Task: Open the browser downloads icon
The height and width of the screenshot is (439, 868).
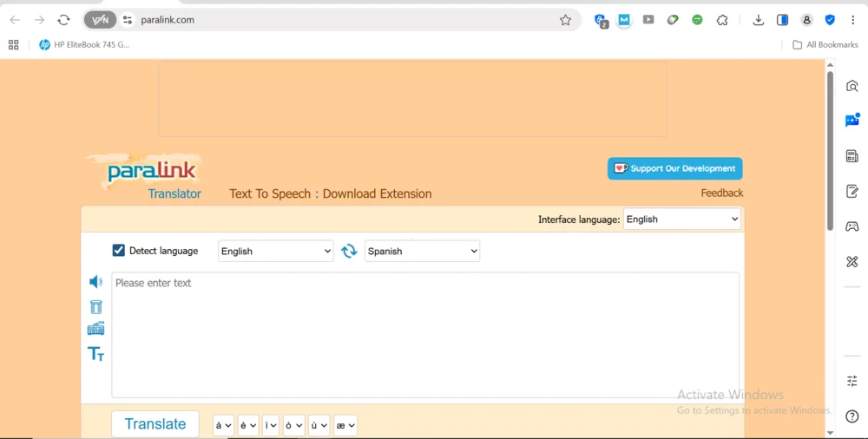Action: click(758, 20)
